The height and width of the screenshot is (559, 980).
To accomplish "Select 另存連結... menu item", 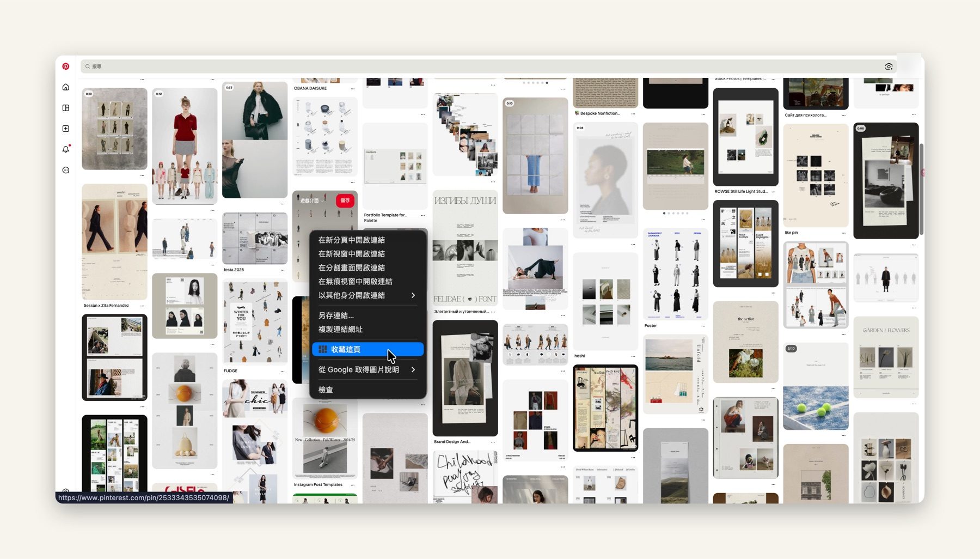I will click(x=368, y=315).
